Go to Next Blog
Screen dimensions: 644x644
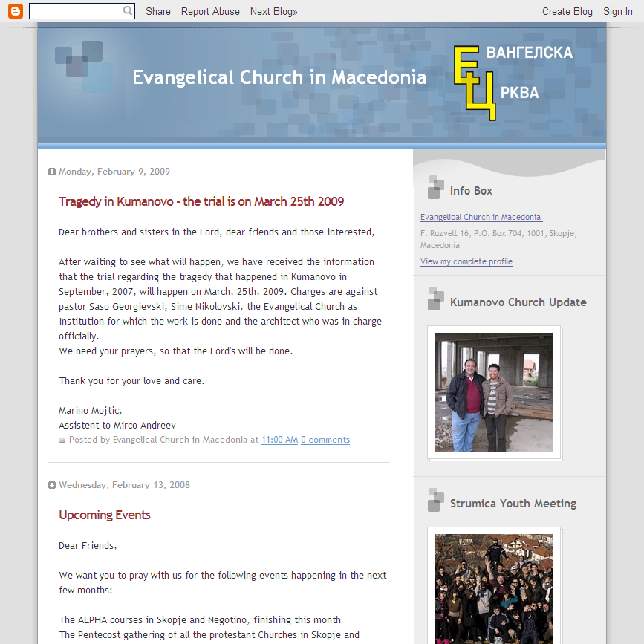[x=273, y=11]
